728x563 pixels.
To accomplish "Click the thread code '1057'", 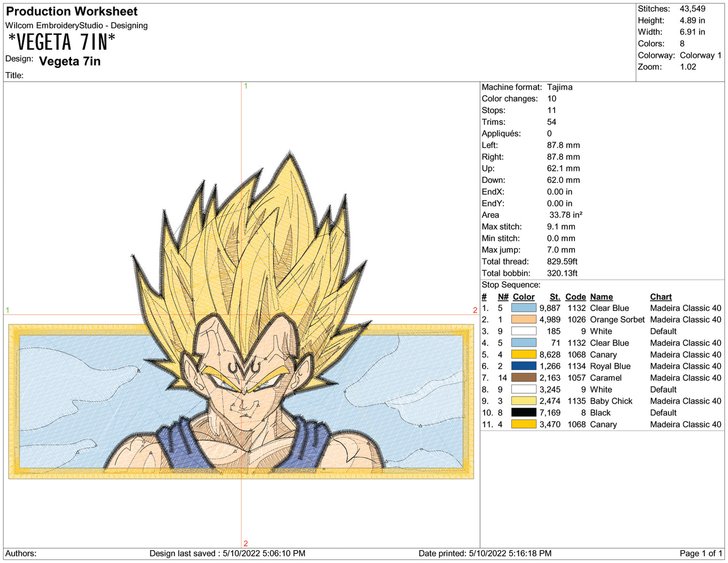I will tap(576, 378).
